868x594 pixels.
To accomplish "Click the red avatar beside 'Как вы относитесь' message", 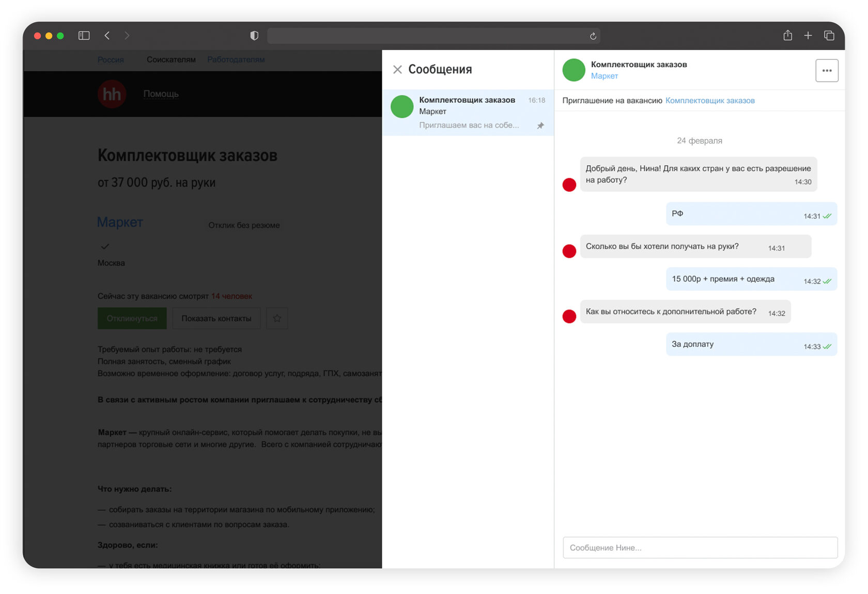I will tap(569, 316).
